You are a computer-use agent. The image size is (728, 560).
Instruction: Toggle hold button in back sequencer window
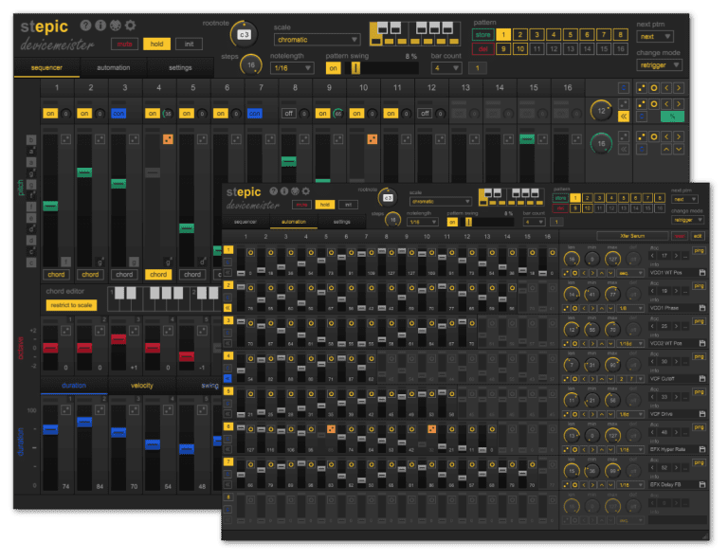click(156, 45)
